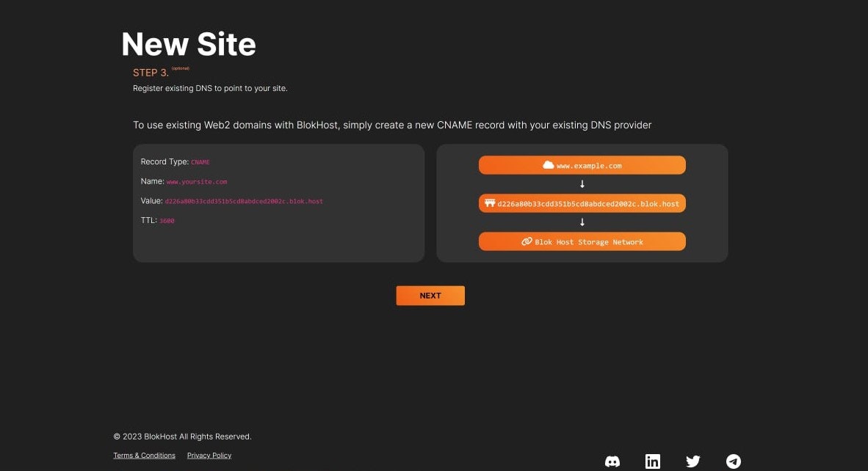Image resolution: width=868 pixels, height=471 pixels.
Task: Open the Telegram icon in the footer
Action: click(734, 461)
